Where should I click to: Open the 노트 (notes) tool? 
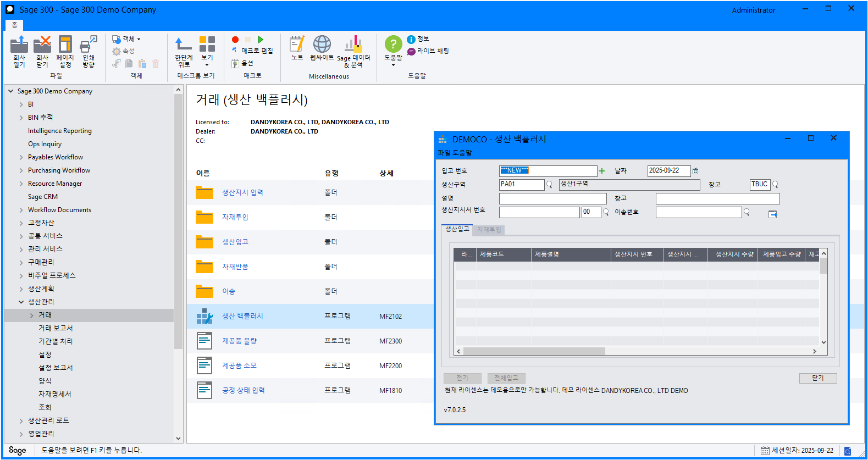point(297,48)
